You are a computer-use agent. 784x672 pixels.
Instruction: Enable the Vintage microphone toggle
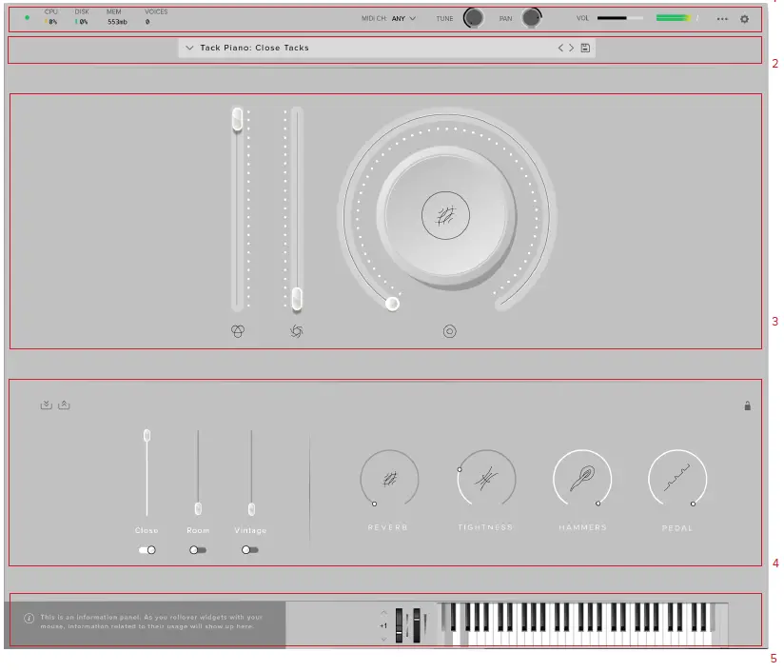(x=249, y=549)
